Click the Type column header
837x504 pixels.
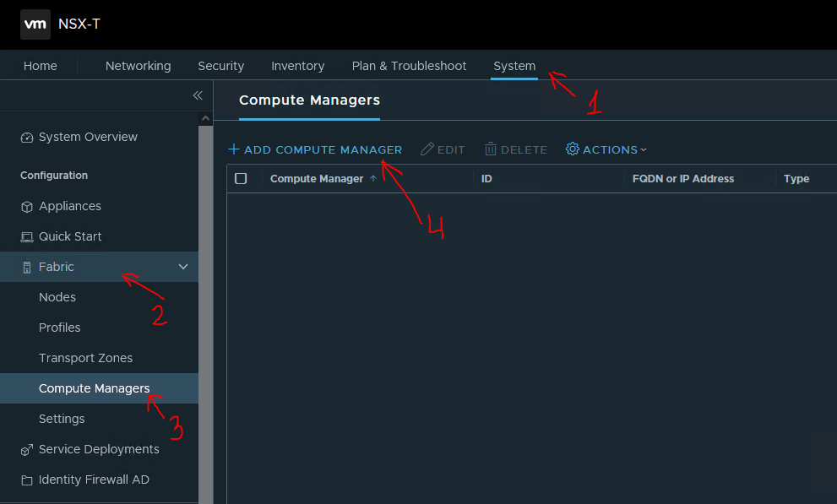point(796,179)
